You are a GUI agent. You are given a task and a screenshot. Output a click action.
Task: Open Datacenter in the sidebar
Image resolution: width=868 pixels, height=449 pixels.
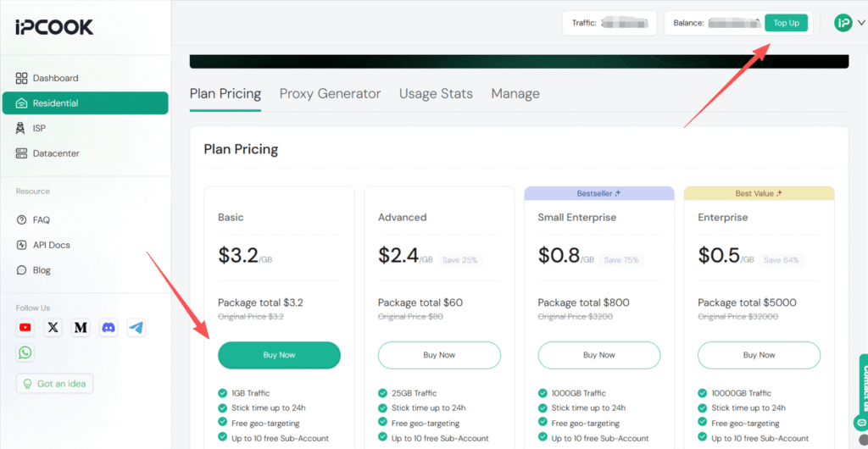coord(57,153)
